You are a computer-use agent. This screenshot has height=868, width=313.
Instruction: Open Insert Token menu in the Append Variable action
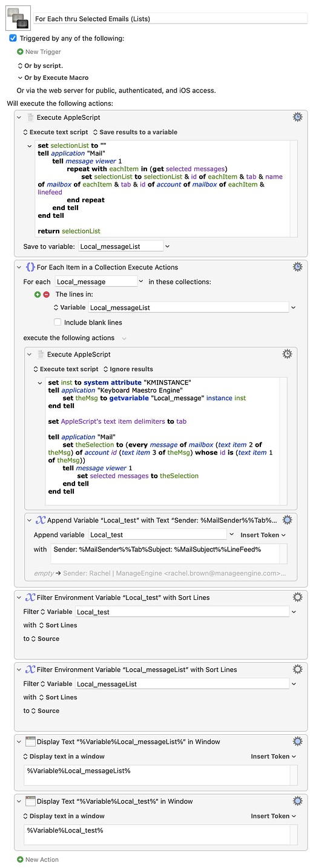(x=263, y=535)
